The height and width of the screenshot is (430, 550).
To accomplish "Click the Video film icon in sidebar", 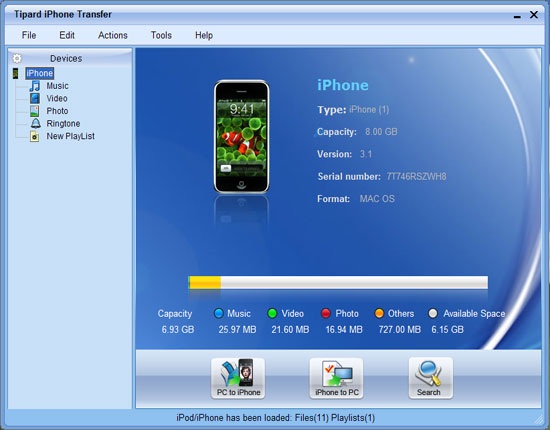I will coord(35,99).
